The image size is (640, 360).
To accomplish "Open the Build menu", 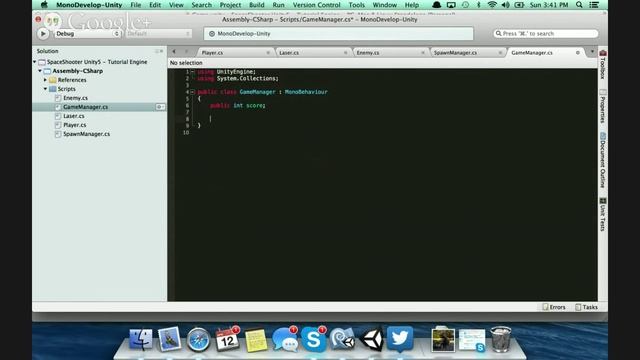I will [x=256, y=5].
